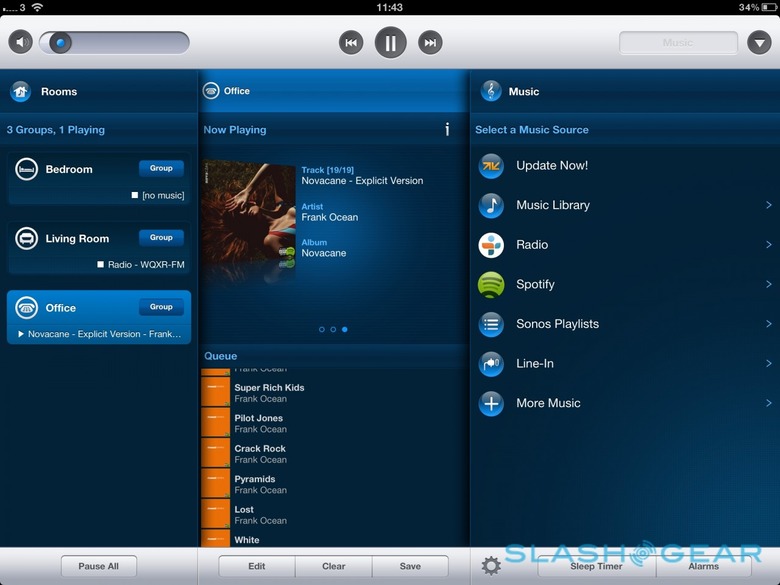Viewport: 780px width, 585px height.
Task: Click Super Rich Kids orange album thumbnail
Action: click(215, 392)
